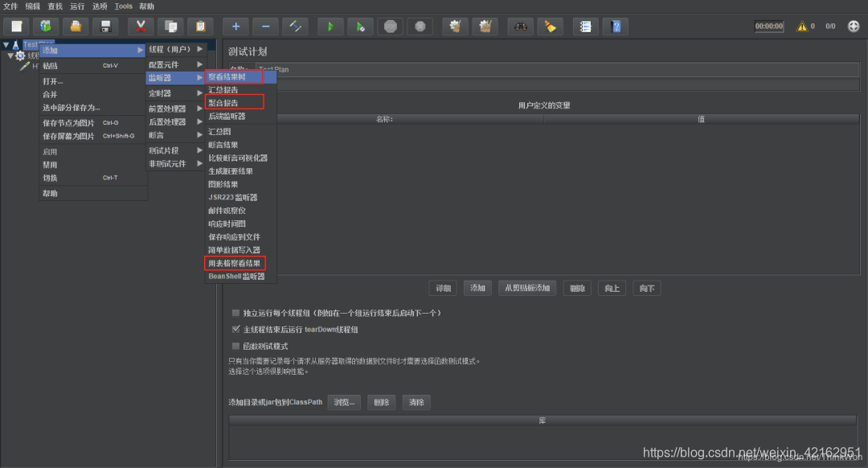Click the thread group gear icon
The height and width of the screenshot is (468, 868).
pos(20,55)
